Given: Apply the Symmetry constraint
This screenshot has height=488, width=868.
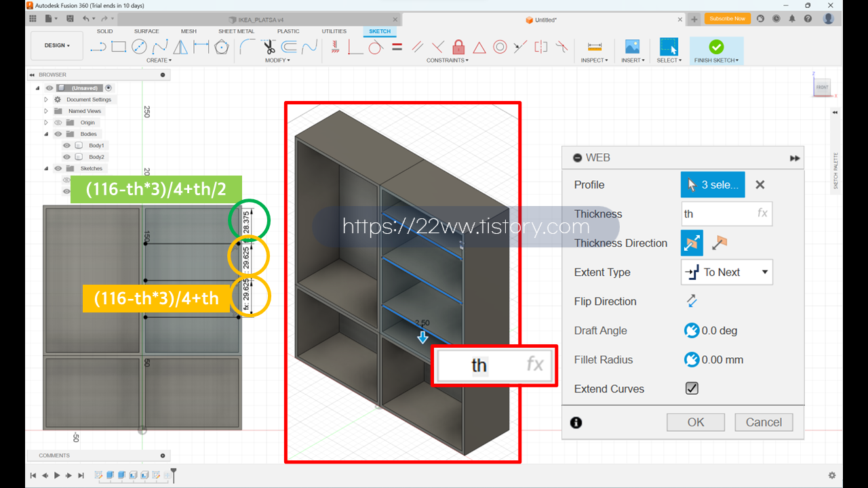Looking at the screenshot, I should (540, 47).
